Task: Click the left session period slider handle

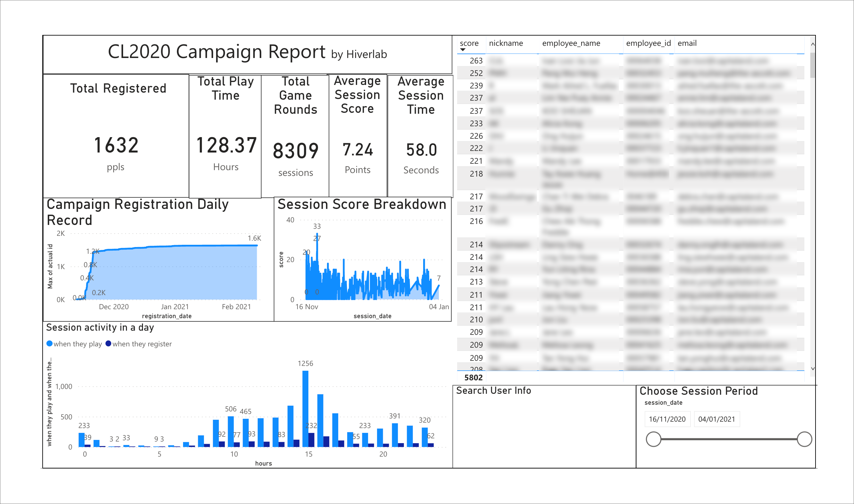Action: (x=653, y=439)
